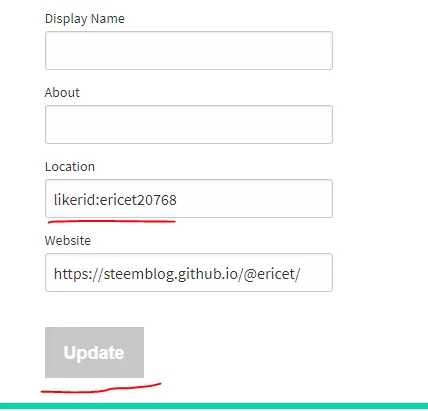Click the Display Name input field
Image resolution: width=428 pixels, height=411 pixels.
189,50
